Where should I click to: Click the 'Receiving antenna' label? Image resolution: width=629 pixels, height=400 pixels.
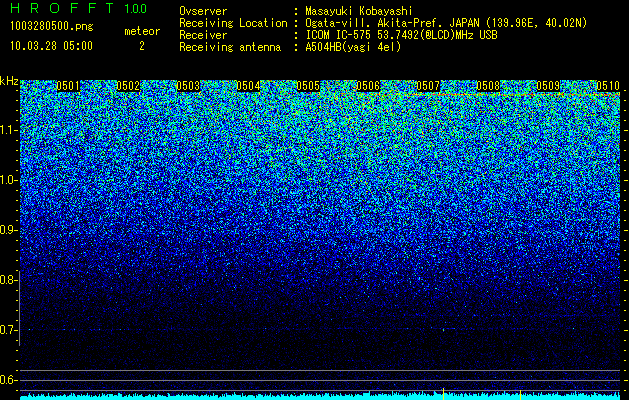(230, 47)
